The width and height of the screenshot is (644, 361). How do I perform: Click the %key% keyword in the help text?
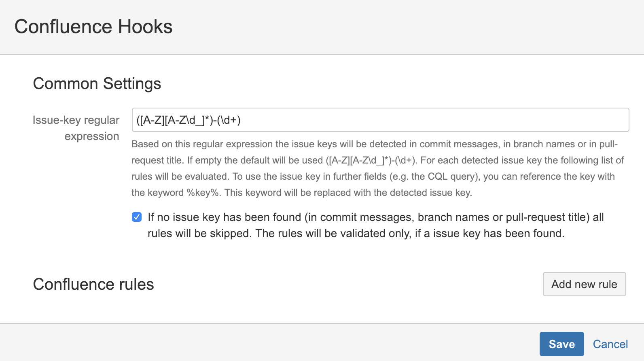[203, 193]
